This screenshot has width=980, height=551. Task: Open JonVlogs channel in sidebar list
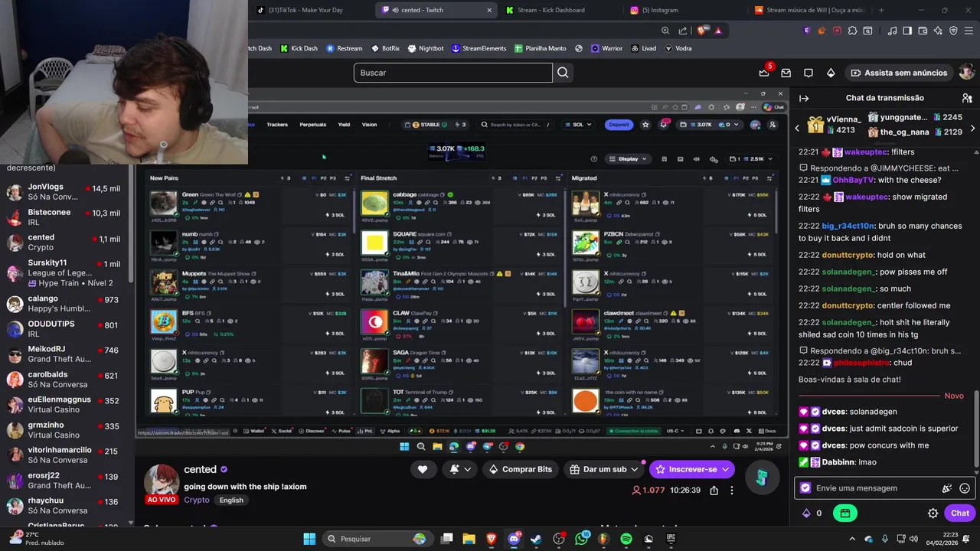(x=67, y=191)
